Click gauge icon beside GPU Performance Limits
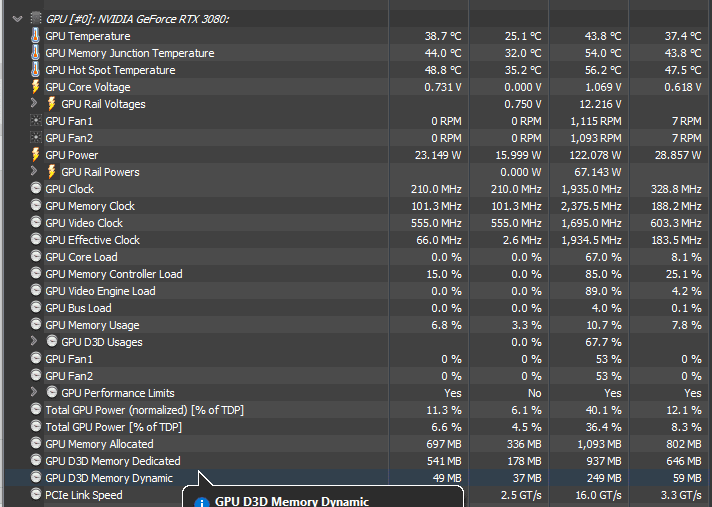The image size is (712, 507). [x=52, y=392]
